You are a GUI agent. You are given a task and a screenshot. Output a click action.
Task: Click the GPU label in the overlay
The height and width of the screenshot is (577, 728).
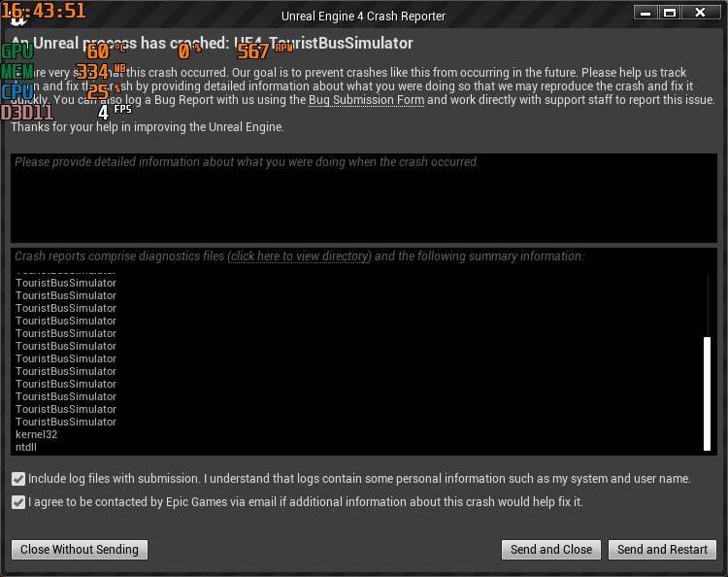(17, 51)
